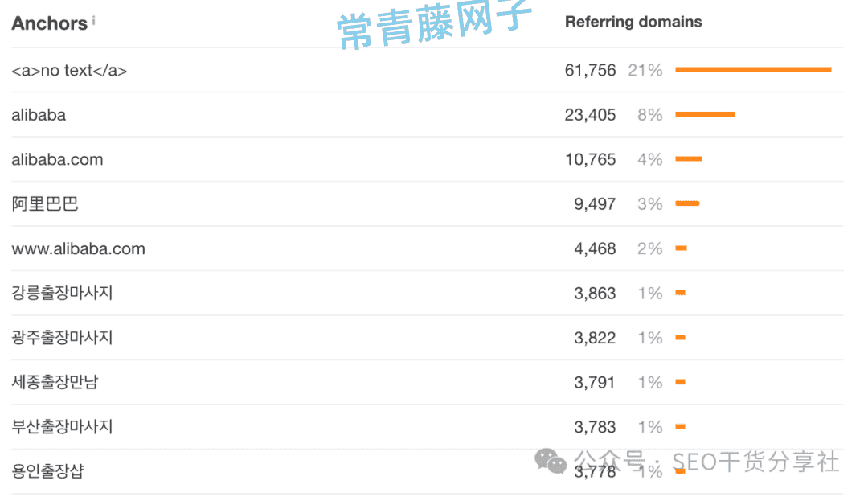Viewport: 868px width, 497px height.
Task: Open the 'alibaba' anchor entry
Action: click(x=39, y=115)
